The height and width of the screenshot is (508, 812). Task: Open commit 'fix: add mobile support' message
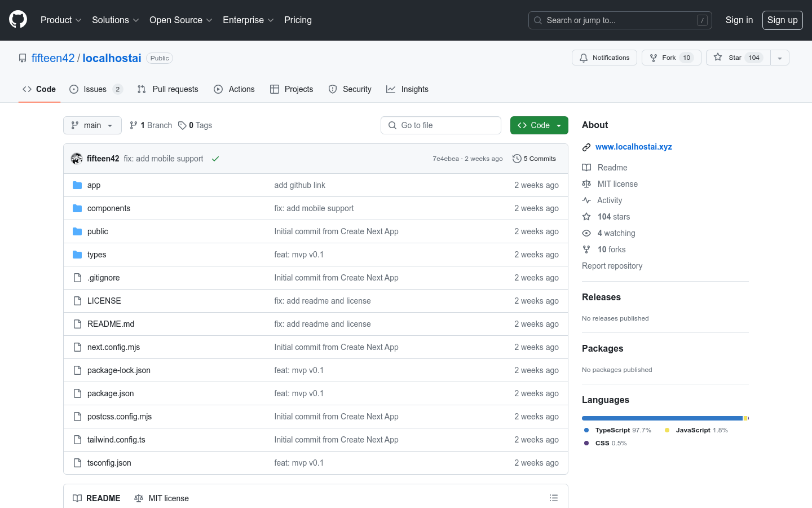(164, 159)
